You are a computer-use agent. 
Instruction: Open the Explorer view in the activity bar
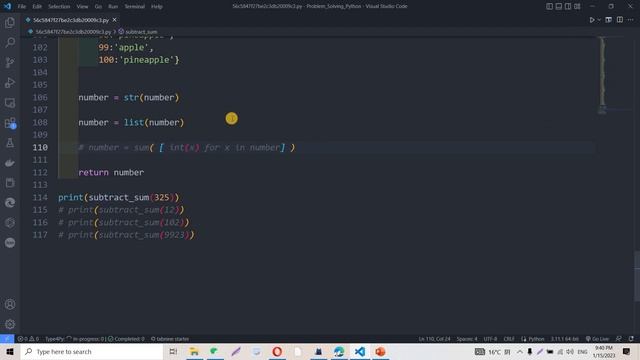[x=10, y=22]
